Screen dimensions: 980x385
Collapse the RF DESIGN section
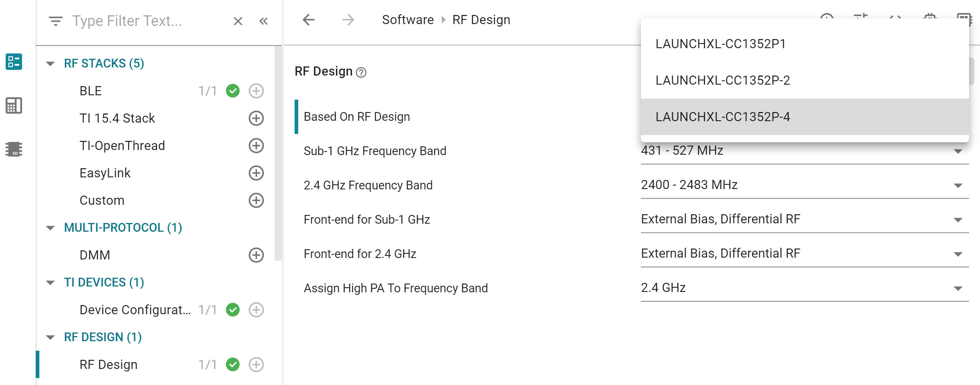[x=50, y=338]
